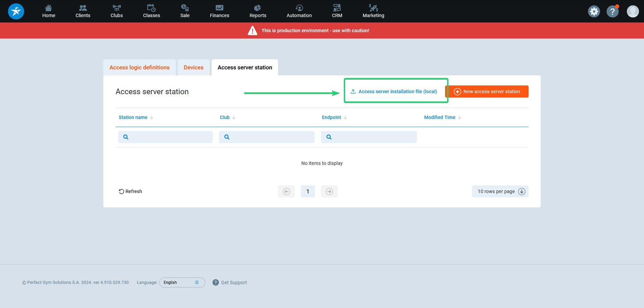Switch to Access logic definitions tab

tap(140, 67)
